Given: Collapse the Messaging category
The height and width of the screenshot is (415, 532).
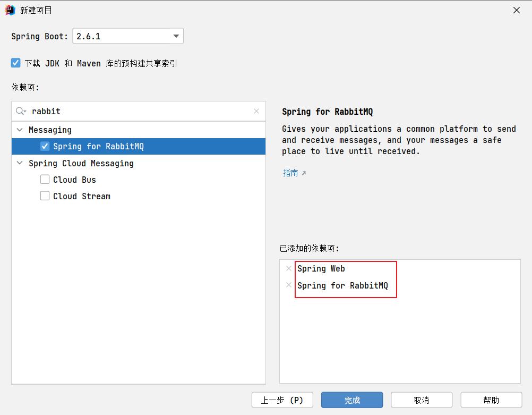Looking at the screenshot, I should tap(20, 130).
